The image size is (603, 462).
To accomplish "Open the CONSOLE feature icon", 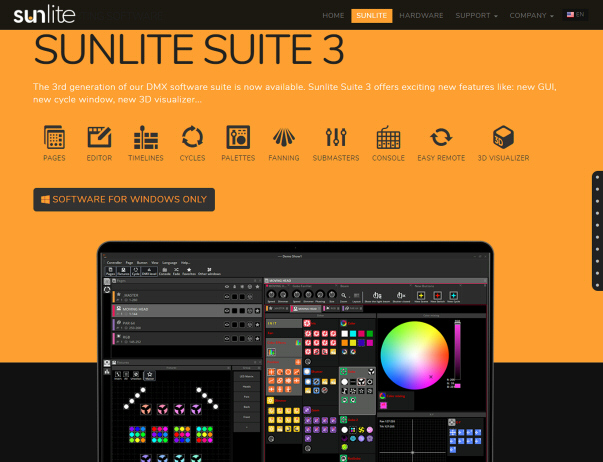I will coord(388,143).
